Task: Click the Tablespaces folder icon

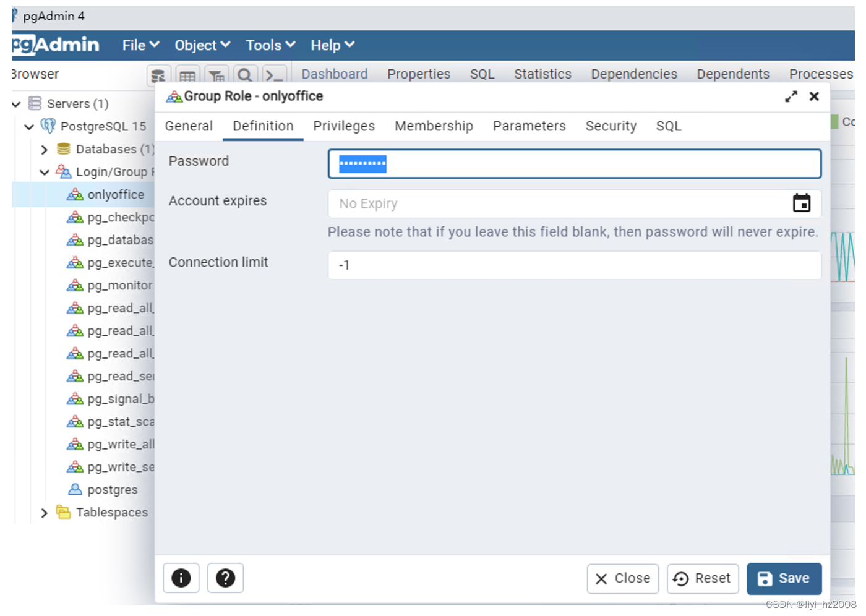Action: pyautogui.click(x=63, y=512)
